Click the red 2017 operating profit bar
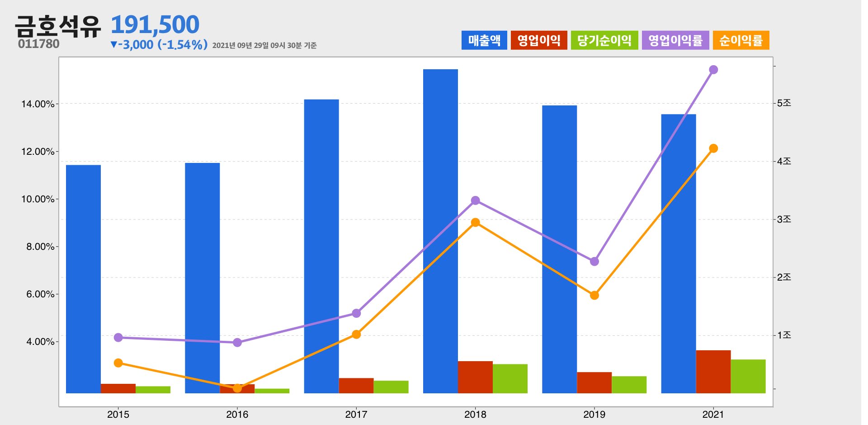The image size is (868, 425). [x=356, y=386]
